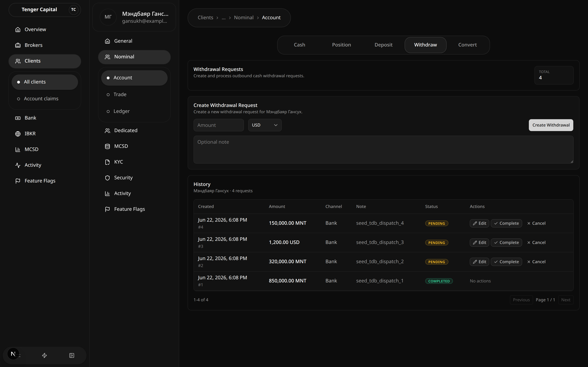Open the Activity pulse icon in main sidebar
The height and width of the screenshot is (367, 588).
(x=18, y=165)
